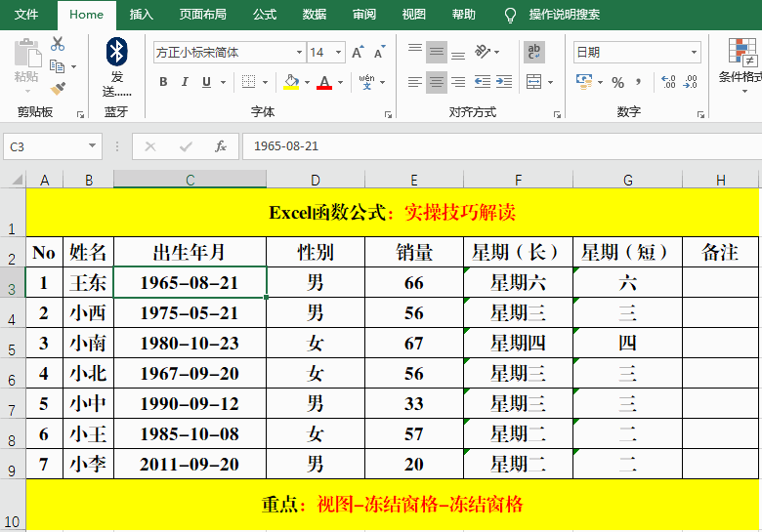This screenshot has height=532, width=762.
Task: Click the Format Painter brush icon
Action: click(58, 88)
